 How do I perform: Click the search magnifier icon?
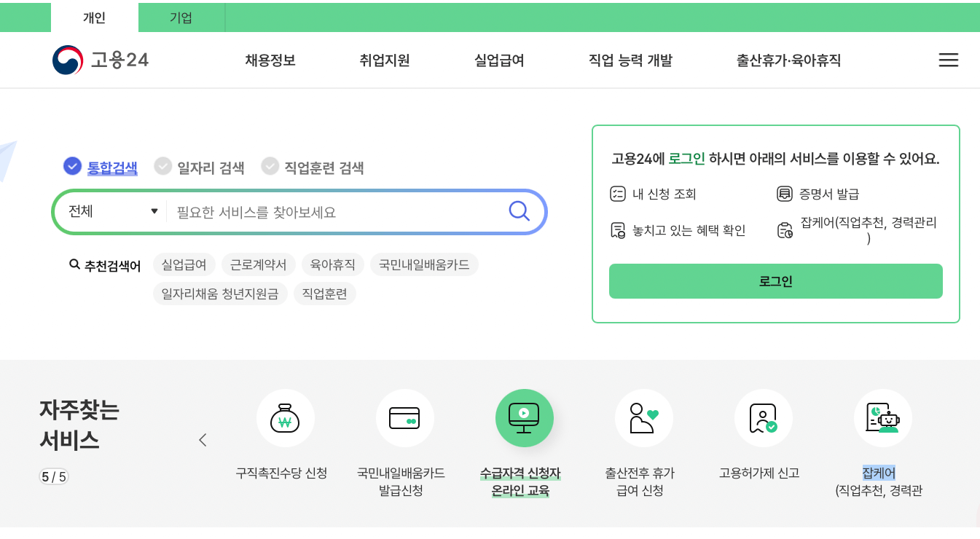point(519,211)
